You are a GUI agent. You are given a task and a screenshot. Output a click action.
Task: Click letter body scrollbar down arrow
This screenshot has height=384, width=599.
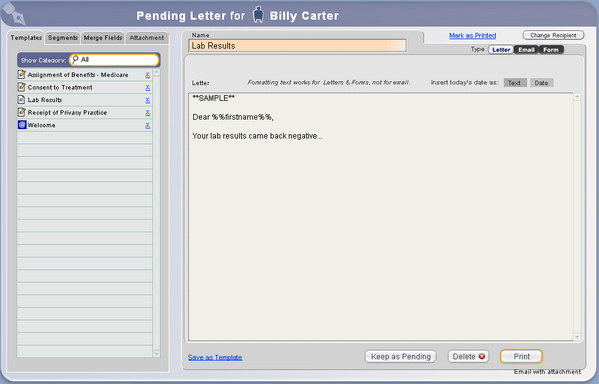point(577,337)
